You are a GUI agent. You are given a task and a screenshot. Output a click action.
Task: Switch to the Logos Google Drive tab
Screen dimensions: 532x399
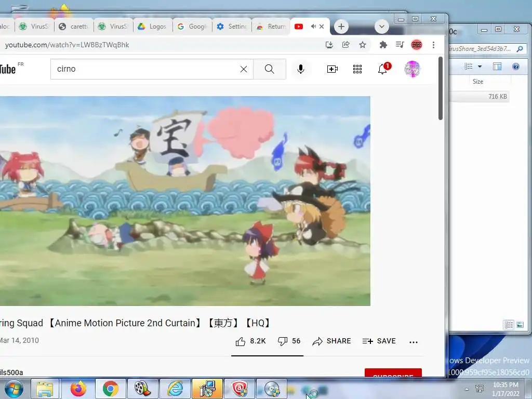point(153,26)
